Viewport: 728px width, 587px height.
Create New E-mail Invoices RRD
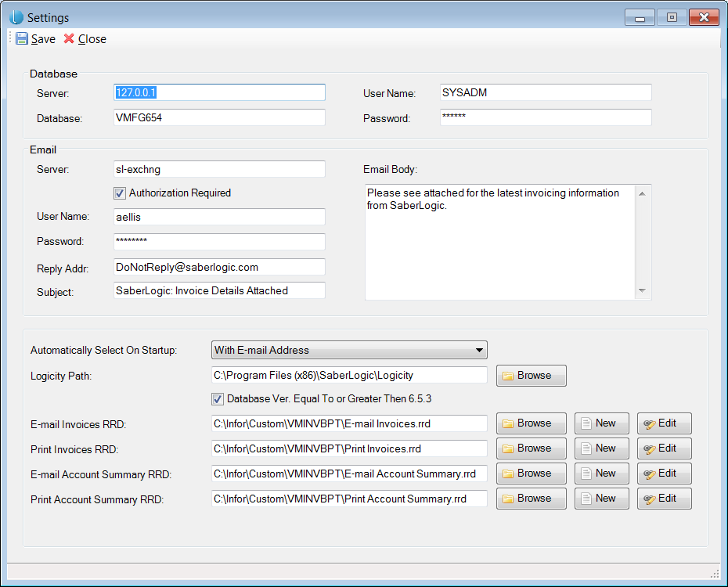(601, 423)
